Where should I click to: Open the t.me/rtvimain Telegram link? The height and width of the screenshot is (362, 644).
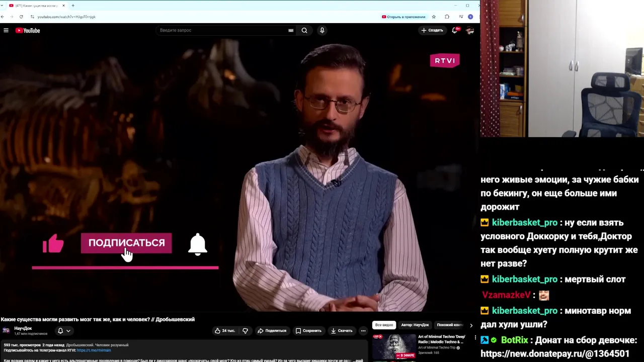tap(94, 350)
